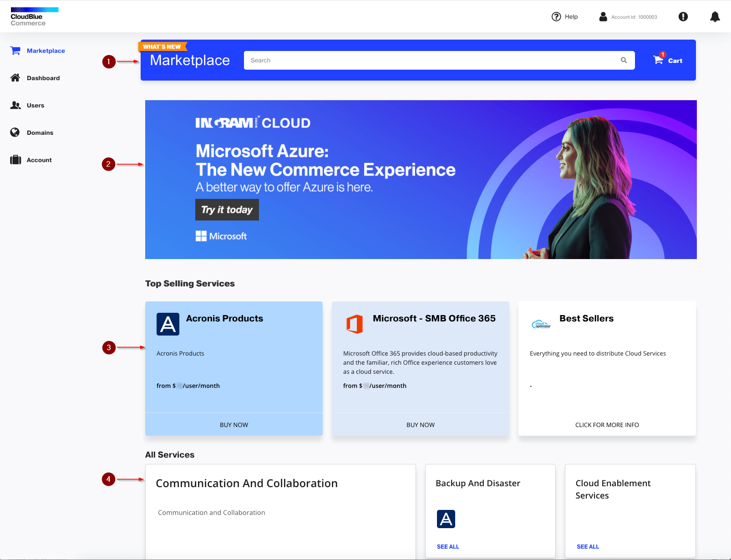Open the account profile icon
Image resolution: width=731 pixels, height=560 pixels.
(x=603, y=16)
